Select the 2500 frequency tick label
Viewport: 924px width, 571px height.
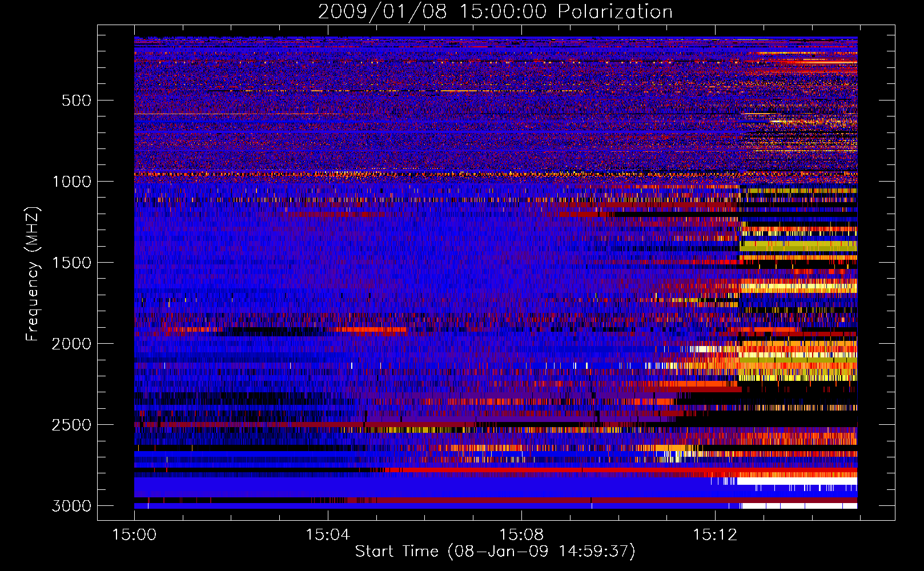pyautogui.click(x=71, y=425)
